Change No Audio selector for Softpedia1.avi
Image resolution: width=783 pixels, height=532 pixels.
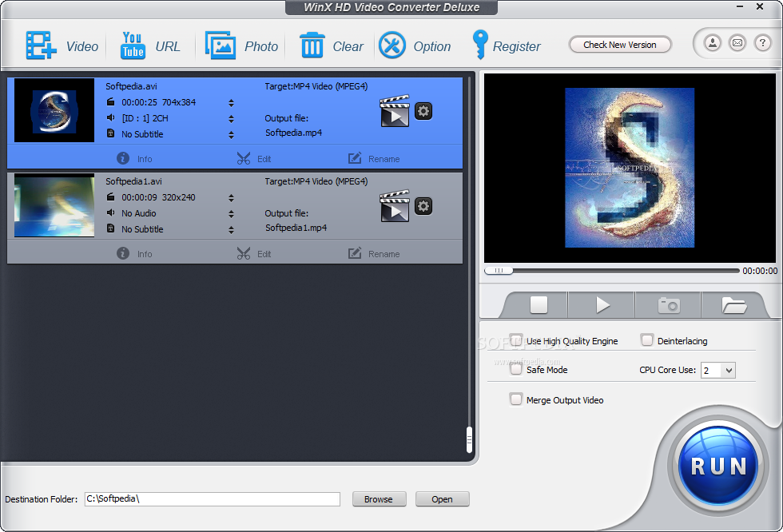click(x=231, y=213)
